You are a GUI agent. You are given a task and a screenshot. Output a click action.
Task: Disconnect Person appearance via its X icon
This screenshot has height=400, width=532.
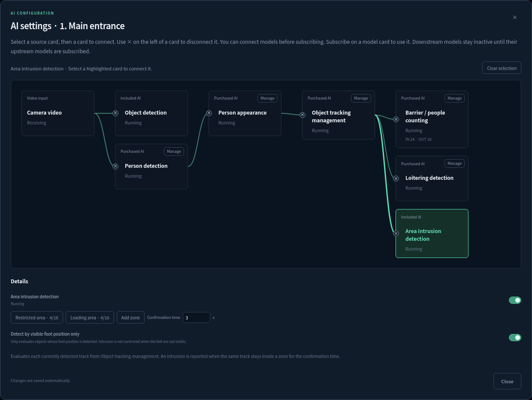(209, 113)
